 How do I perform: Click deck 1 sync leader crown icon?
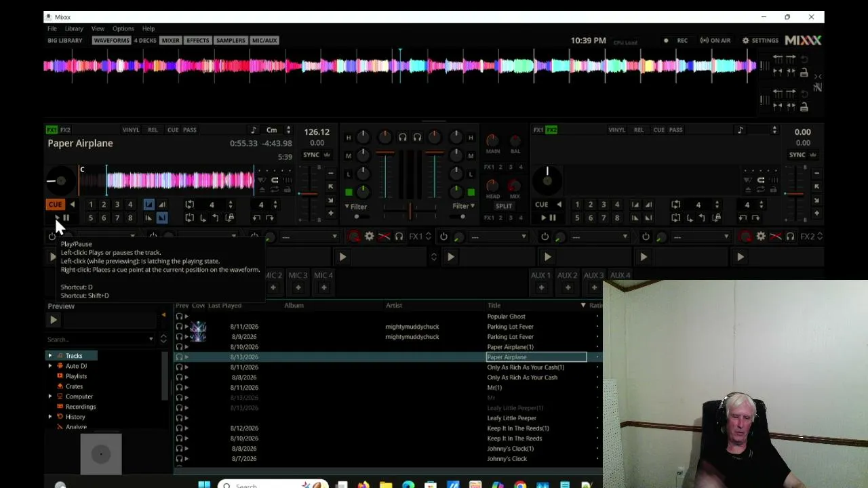pyautogui.click(x=328, y=155)
